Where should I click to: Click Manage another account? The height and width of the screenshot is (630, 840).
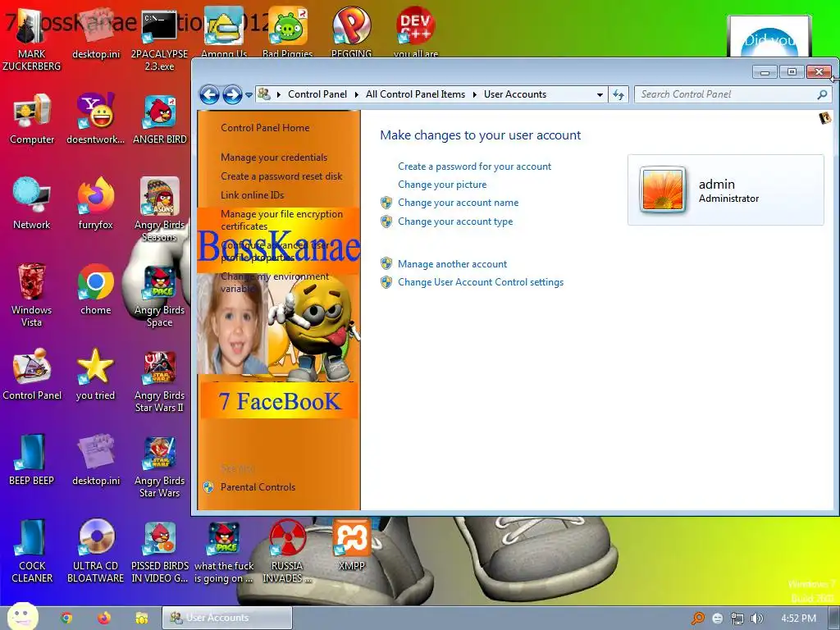[452, 263]
